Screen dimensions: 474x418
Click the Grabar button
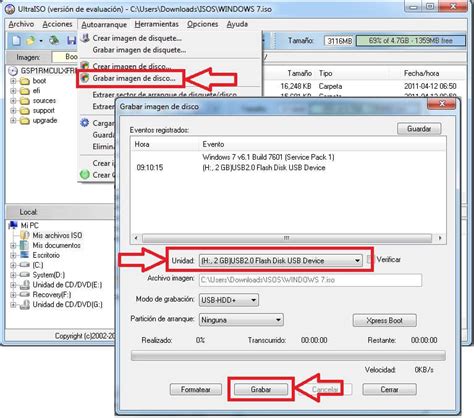click(261, 389)
